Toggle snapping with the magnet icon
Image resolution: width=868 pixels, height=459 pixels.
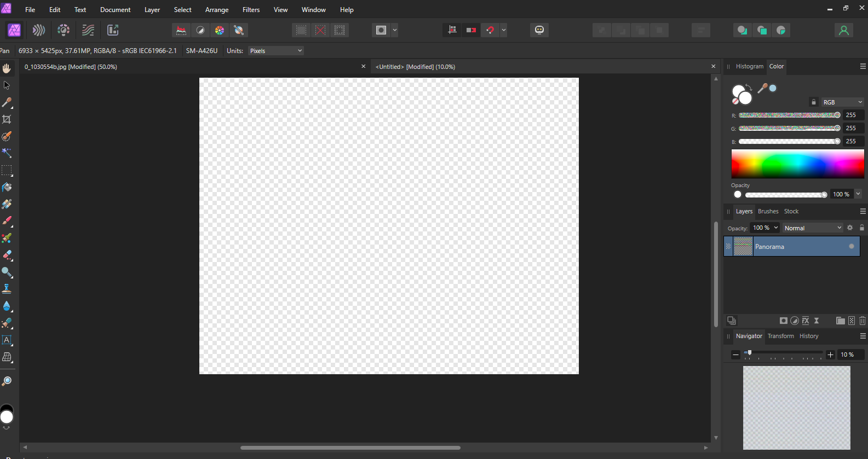[x=490, y=30]
